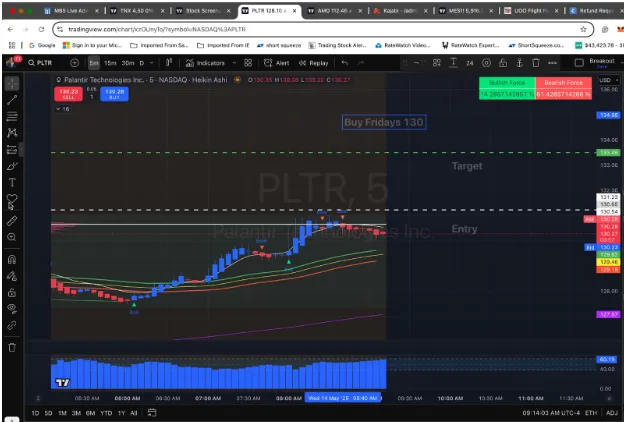Image resolution: width=624 pixels, height=422 pixels.
Task: Expand the favorite indicators dropdown arrow
Action: (234, 63)
